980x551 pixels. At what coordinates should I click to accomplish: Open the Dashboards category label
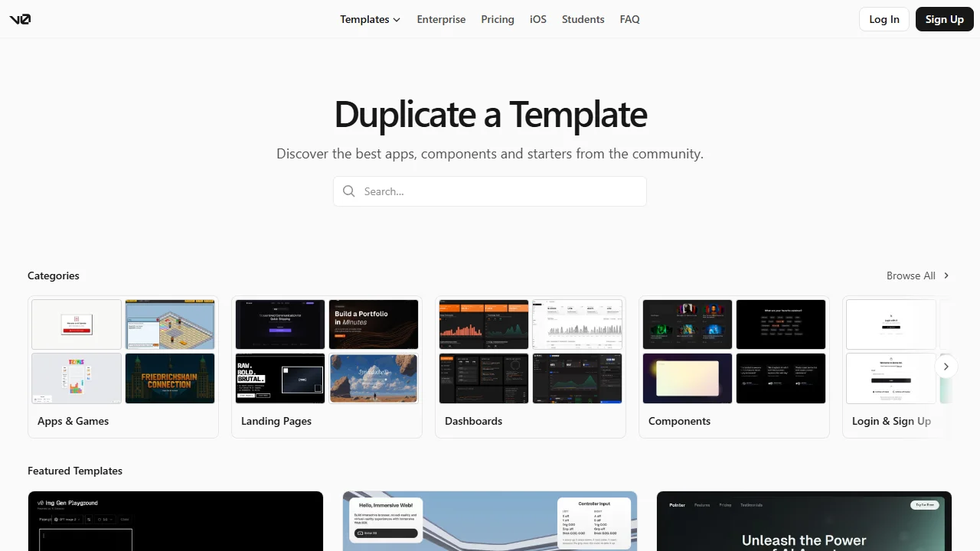point(474,421)
